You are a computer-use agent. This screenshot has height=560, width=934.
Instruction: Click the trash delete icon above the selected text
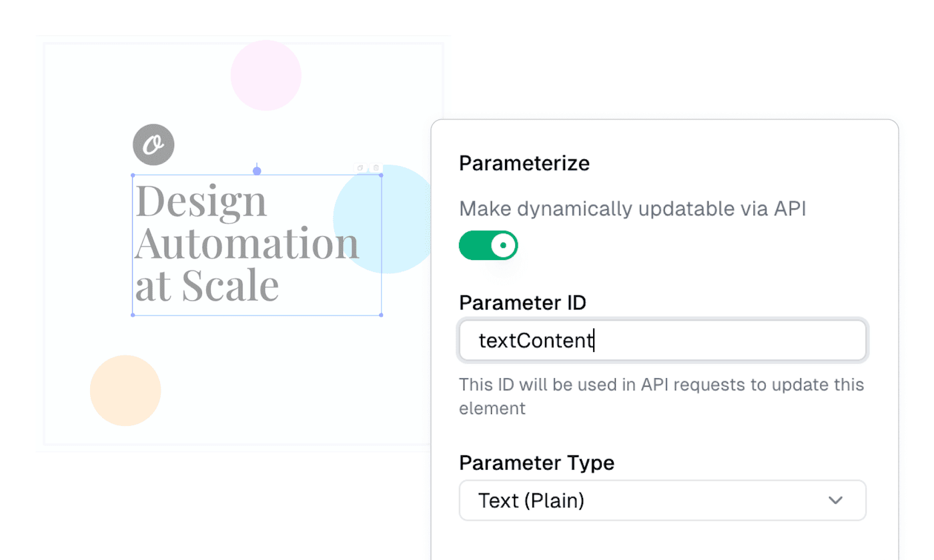tap(376, 168)
